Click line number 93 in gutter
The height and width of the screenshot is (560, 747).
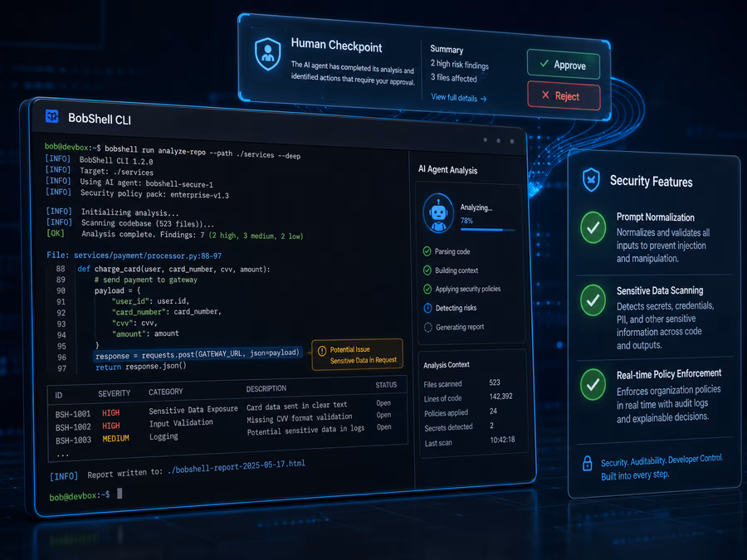pyautogui.click(x=61, y=324)
